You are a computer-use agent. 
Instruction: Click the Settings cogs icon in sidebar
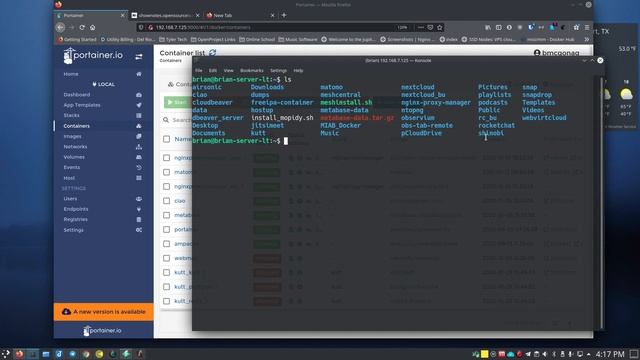[x=139, y=230]
